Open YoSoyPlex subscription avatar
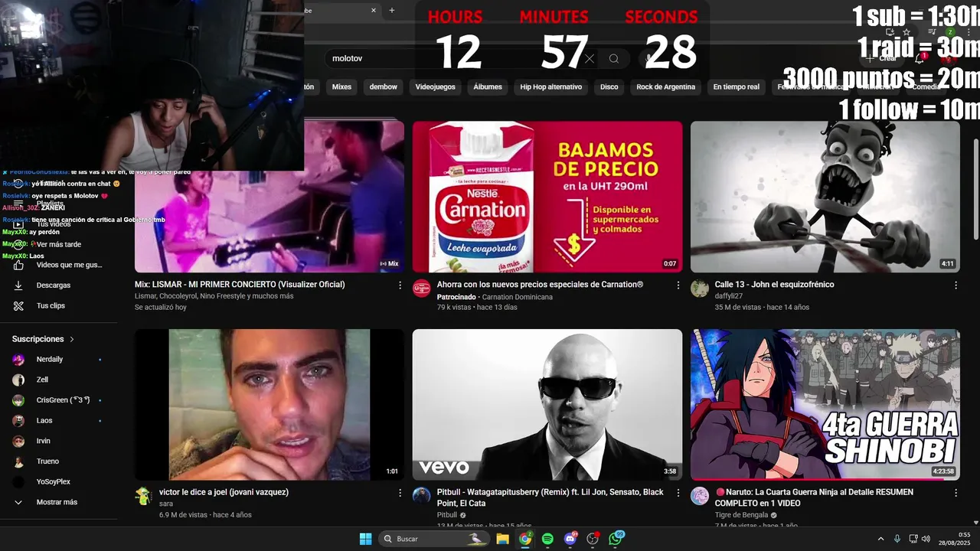This screenshot has height=551, width=980. coord(18,482)
